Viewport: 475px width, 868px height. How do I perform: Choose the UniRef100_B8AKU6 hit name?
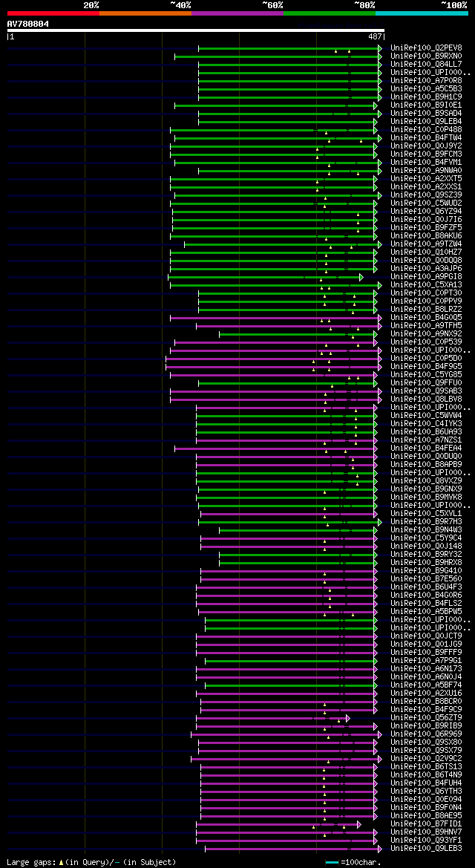coord(426,235)
